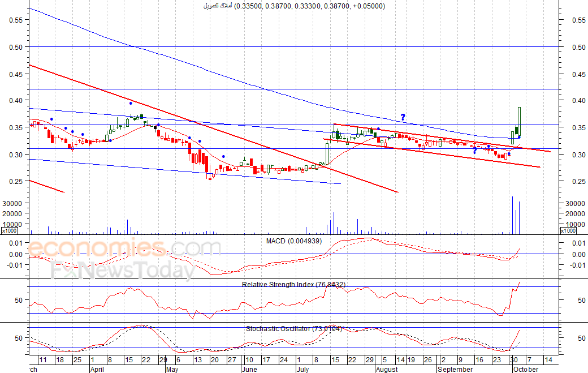Select the MACD (0.004939) indicator label
Screen dimensions: 588x373
[294, 241]
